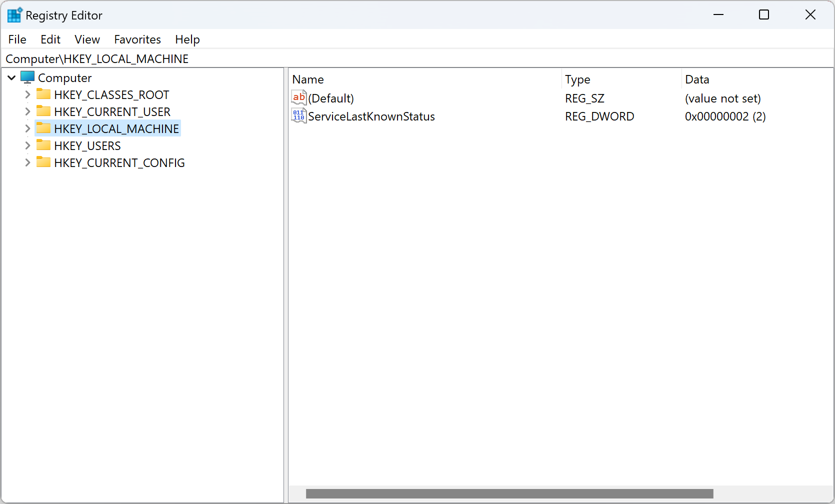Click the HKEY_CLASSES_ROOT folder icon

point(44,94)
